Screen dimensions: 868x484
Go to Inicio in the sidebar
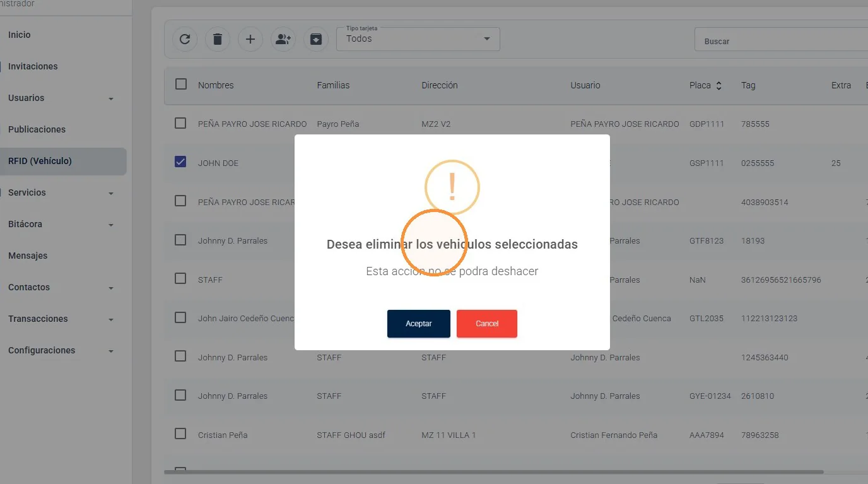coord(20,35)
